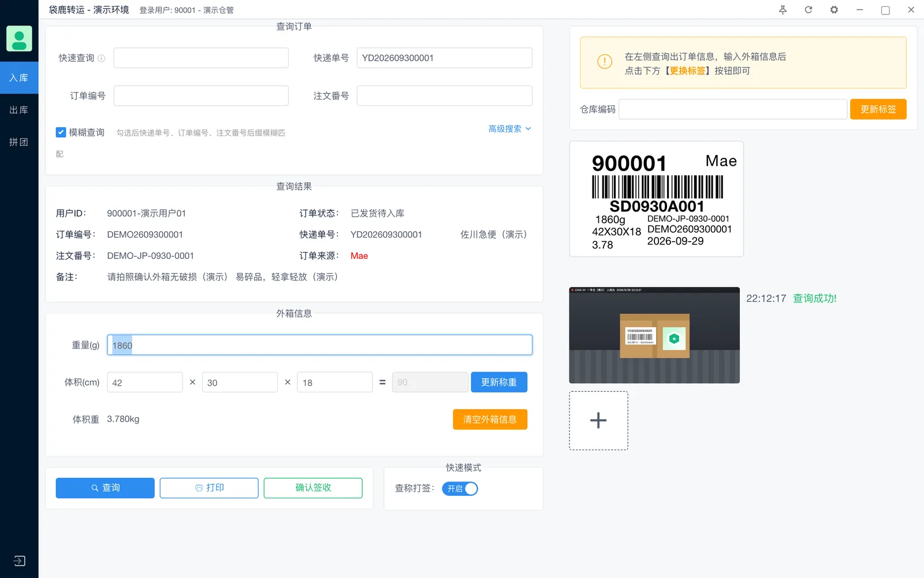The height and width of the screenshot is (578, 924).
Task: Switch off the 查称打签 toggle
Action: [x=460, y=488]
